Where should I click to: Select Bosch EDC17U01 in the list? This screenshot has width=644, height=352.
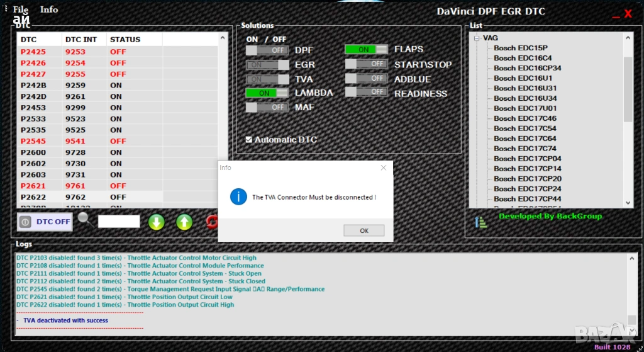click(525, 108)
